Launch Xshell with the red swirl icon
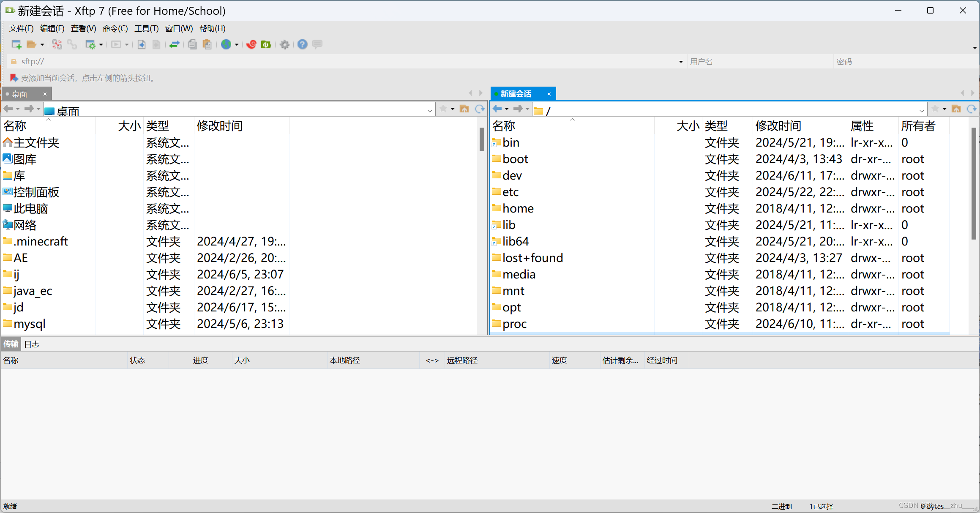The image size is (980, 513). click(x=251, y=44)
